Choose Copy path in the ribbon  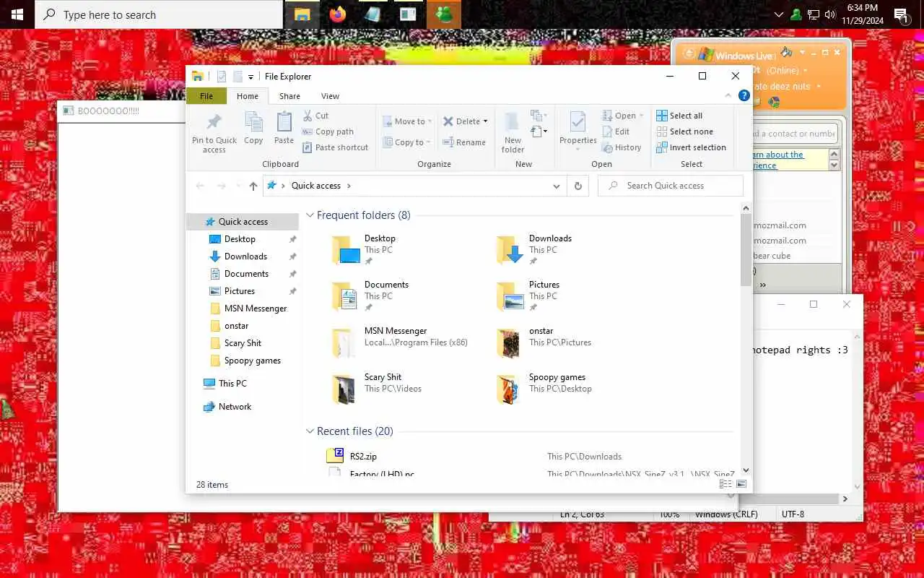pos(328,131)
